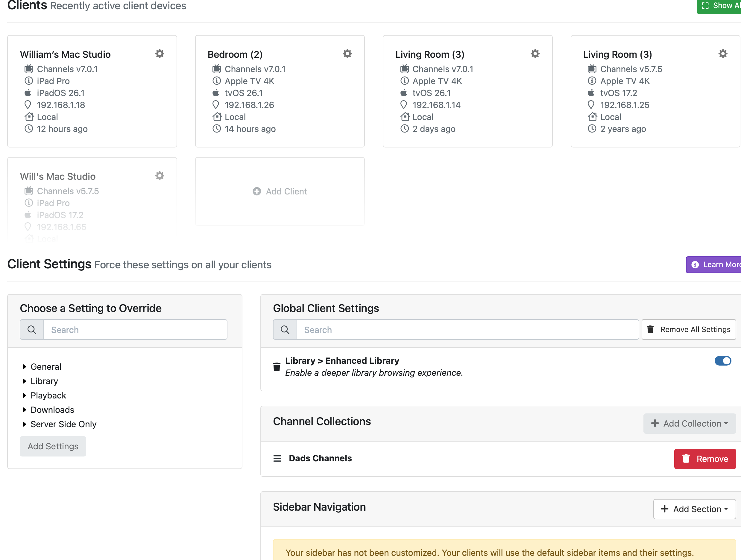Viewport: 741px width, 560px height.
Task: Open settings gear for Bedroom (2) client
Action: click(x=347, y=54)
